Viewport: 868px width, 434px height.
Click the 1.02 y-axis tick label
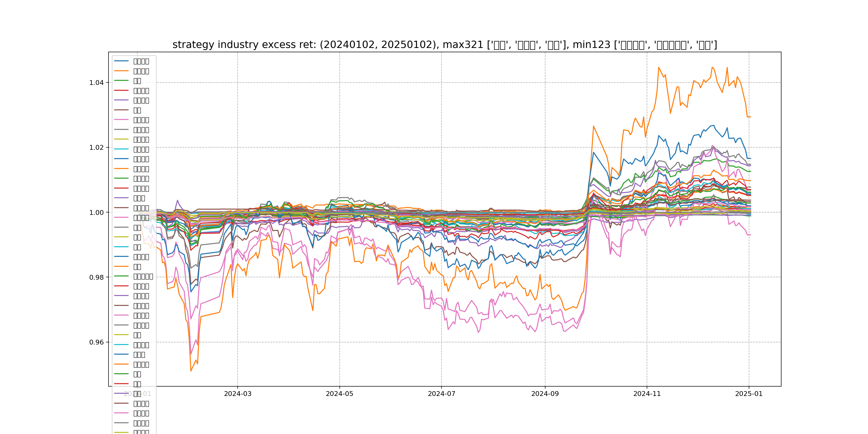pos(96,148)
